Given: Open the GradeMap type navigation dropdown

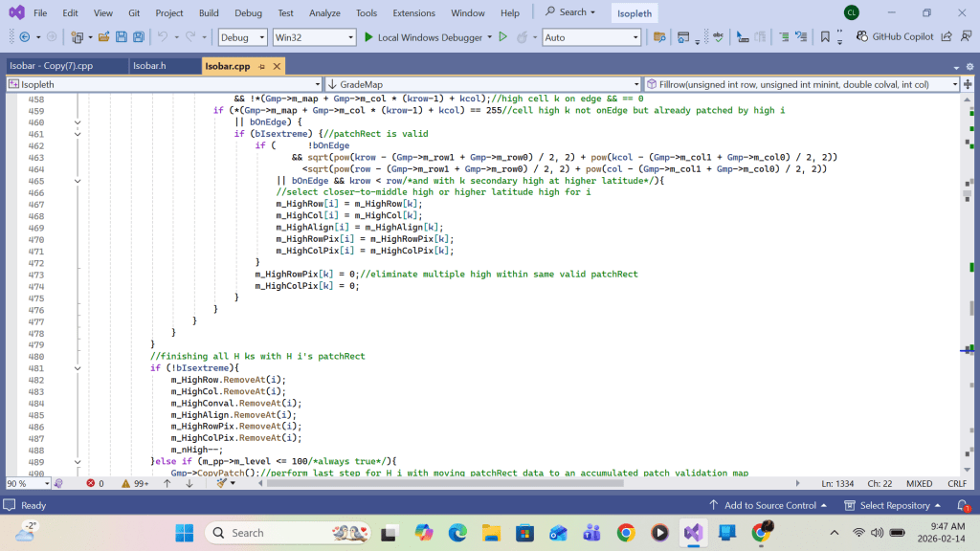Looking at the screenshot, I should (x=481, y=84).
